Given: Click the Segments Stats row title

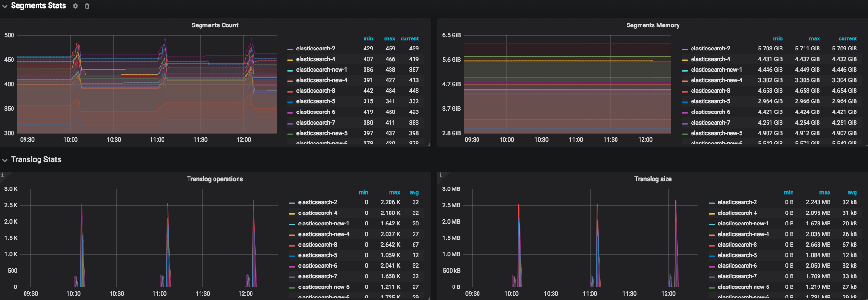Looking at the screenshot, I should coord(38,6).
